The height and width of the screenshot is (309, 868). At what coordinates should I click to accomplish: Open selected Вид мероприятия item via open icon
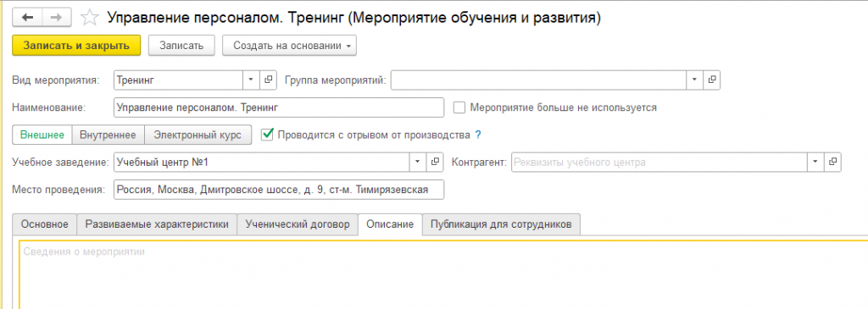(268, 80)
